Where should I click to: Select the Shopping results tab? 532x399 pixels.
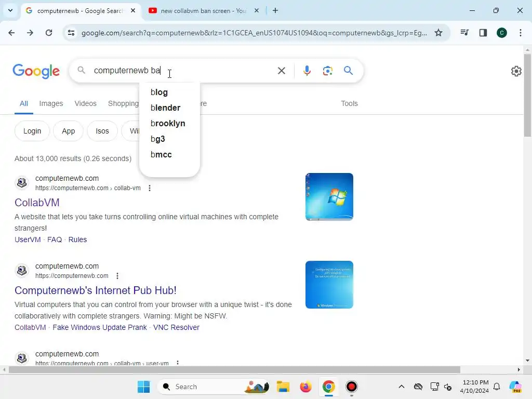[x=123, y=103]
